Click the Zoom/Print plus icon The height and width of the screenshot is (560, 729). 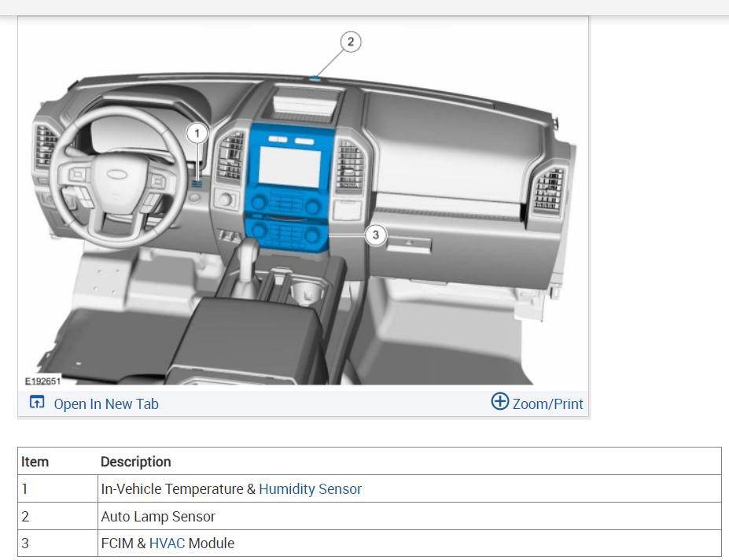click(x=500, y=401)
